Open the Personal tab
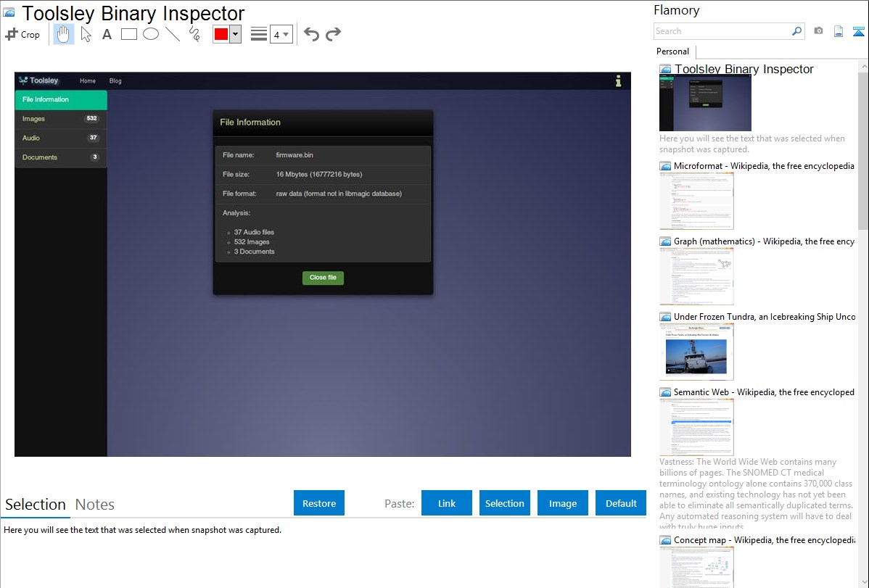This screenshot has width=869, height=588. tap(673, 51)
